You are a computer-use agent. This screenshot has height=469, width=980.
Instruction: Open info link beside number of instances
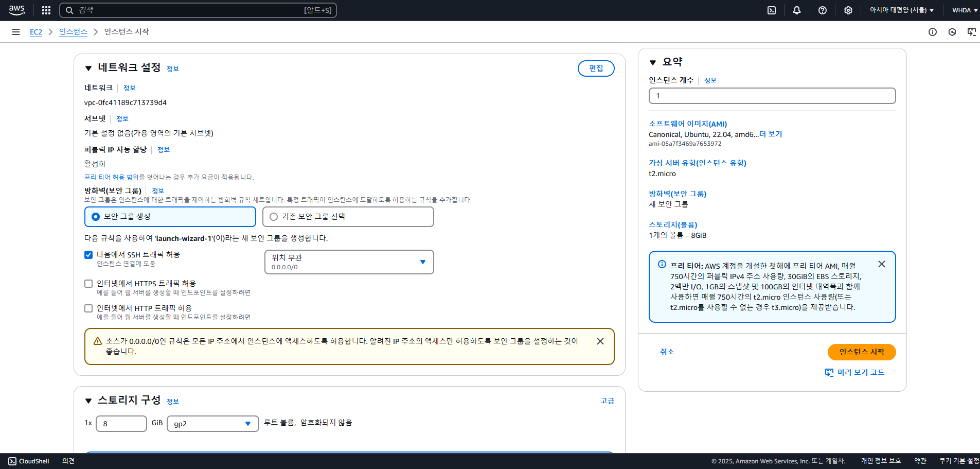pyautogui.click(x=710, y=80)
